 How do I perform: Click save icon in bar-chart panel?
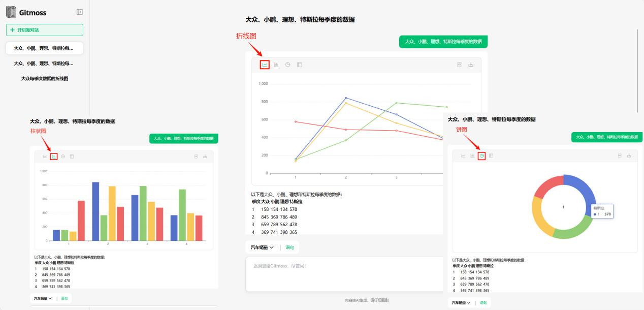[x=196, y=157]
